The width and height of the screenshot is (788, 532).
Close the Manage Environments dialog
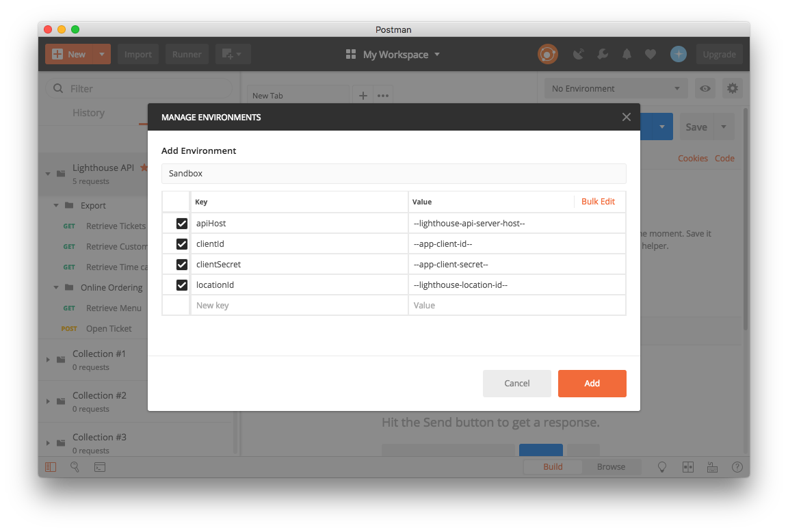[626, 117]
